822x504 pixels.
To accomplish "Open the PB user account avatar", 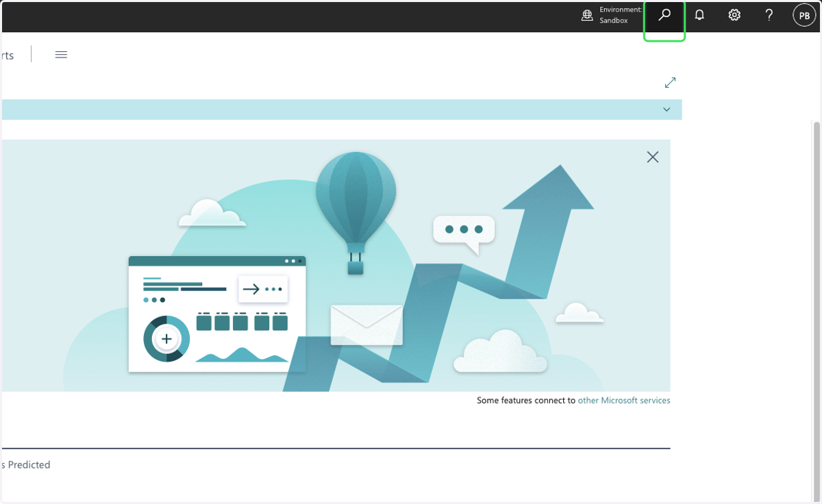I will click(804, 15).
